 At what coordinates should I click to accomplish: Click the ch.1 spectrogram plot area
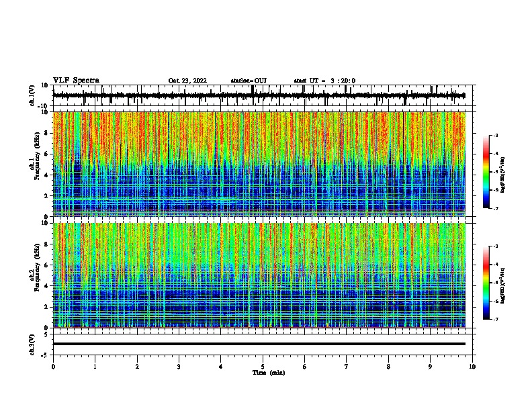tap(259, 164)
